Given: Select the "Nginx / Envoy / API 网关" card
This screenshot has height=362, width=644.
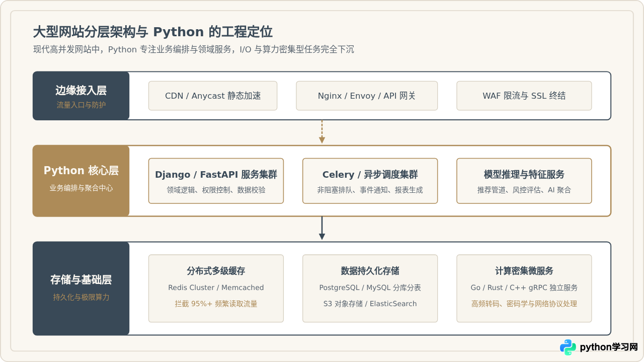Looking at the screenshot, I should 367,96.
